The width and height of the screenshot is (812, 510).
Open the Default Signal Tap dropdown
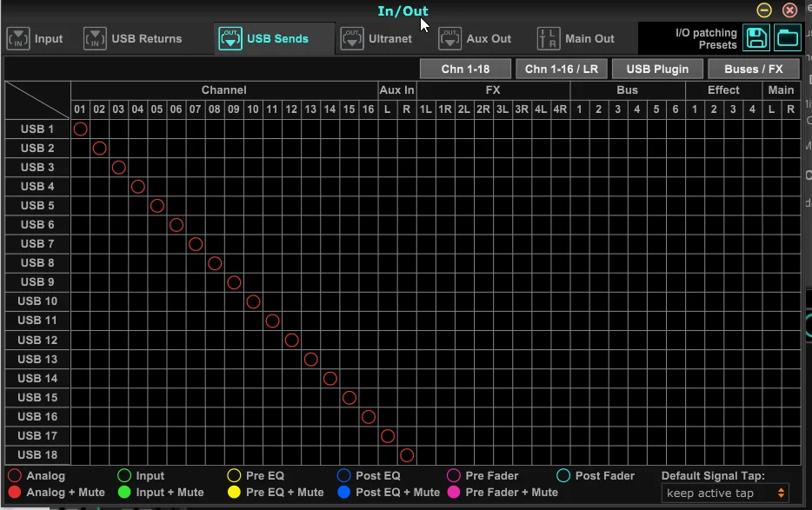click(726, 493)
